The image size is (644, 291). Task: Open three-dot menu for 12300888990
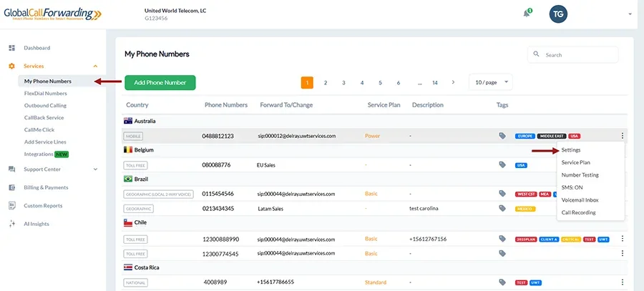tap(622, 239)
